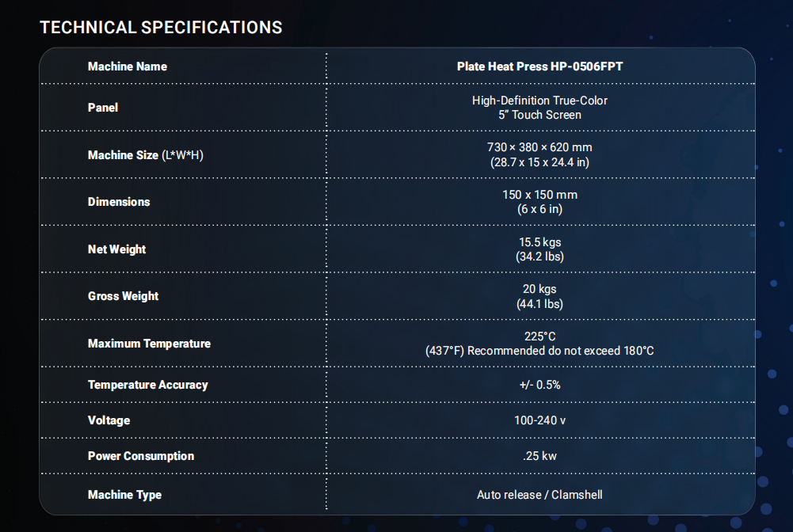Image resolution: width=793 pixels, height=532 pixels.
Task: Click the 150 x 150 mm value
Action: coord(539,195)
